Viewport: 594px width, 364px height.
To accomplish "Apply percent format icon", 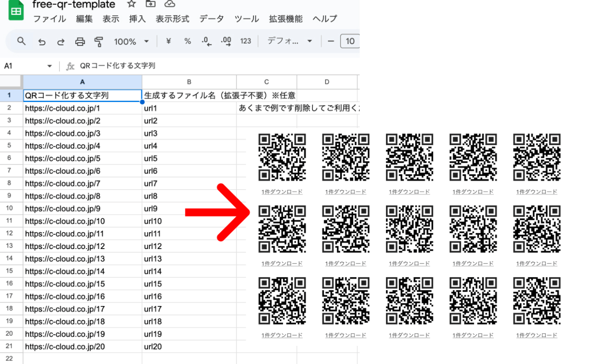I will pos(187,41).
